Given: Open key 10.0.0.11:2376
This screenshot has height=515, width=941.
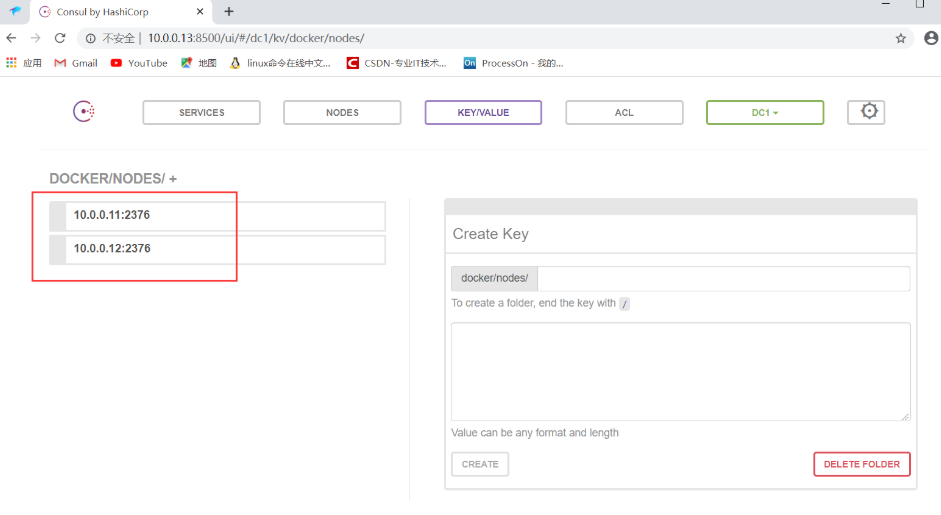Looking at the screenshot, I should [217, 215].
